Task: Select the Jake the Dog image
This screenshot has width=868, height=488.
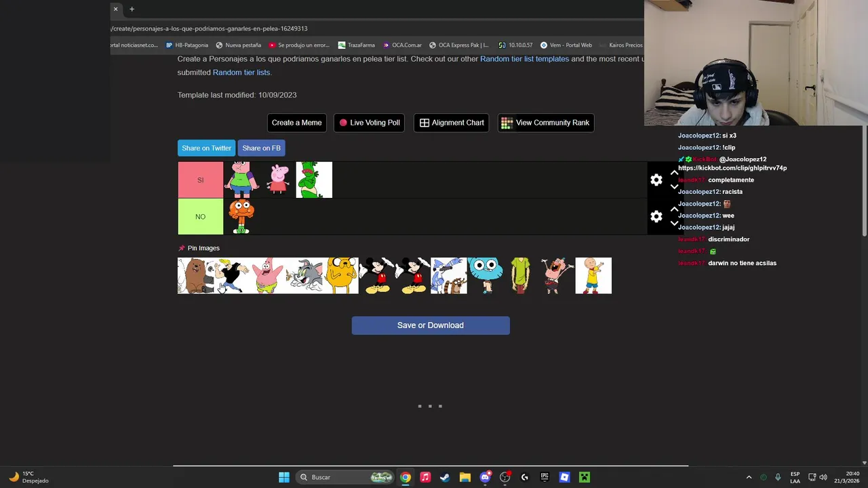Action: [x=340, y=276]
